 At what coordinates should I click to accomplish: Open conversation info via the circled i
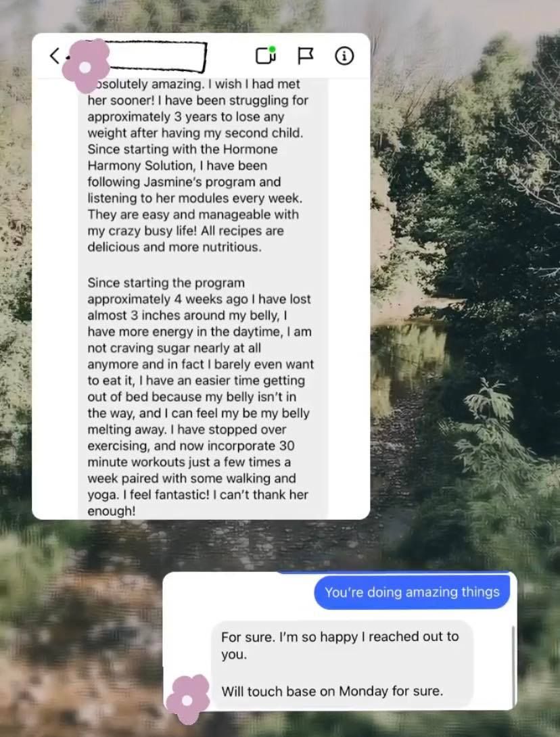click(344, 56)
